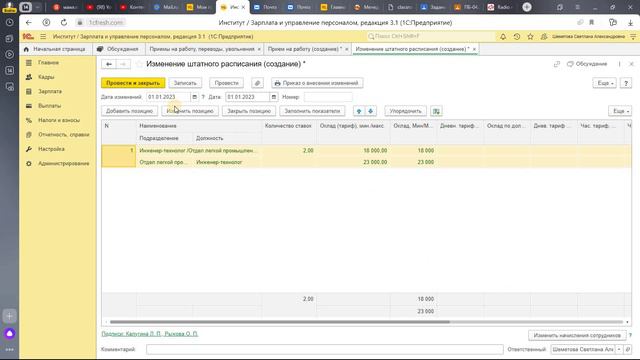Open the Выплаты section
This screenshot has height=360, width=640.
point(49,106)
